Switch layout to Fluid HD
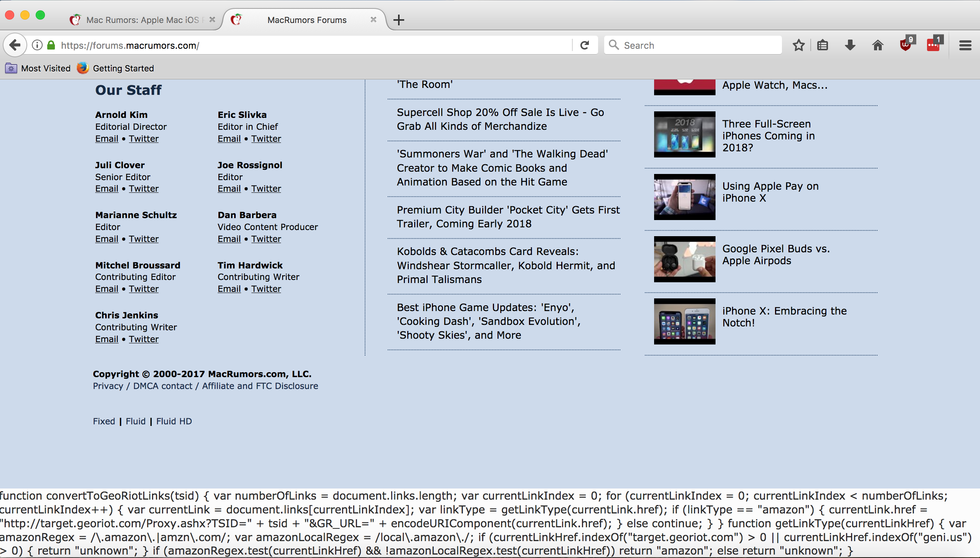The image size is (980, 558). (174, 421)
